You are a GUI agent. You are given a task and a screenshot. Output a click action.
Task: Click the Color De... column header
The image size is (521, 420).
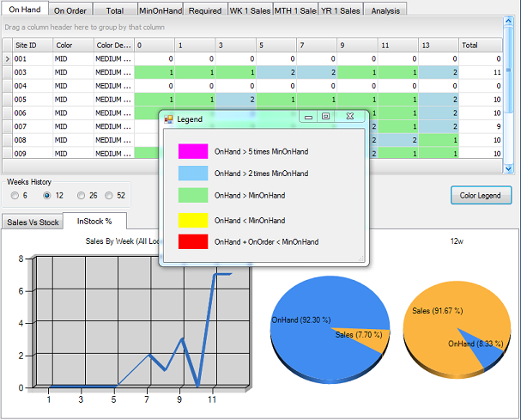(x=113, y=46)
